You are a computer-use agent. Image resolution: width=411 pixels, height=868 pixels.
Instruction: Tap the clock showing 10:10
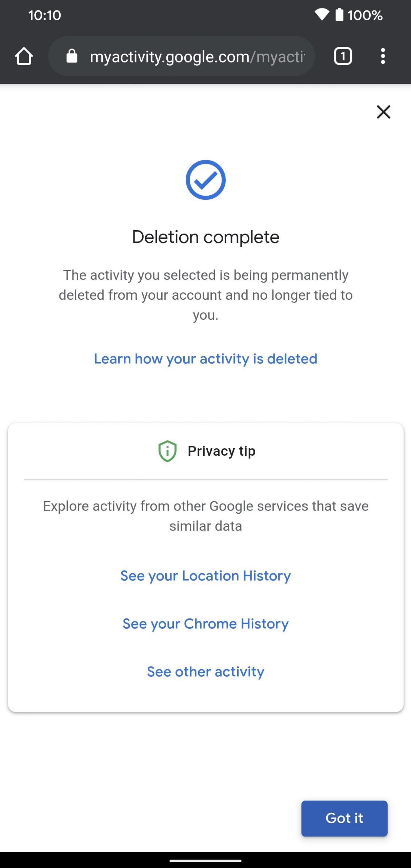44,15
